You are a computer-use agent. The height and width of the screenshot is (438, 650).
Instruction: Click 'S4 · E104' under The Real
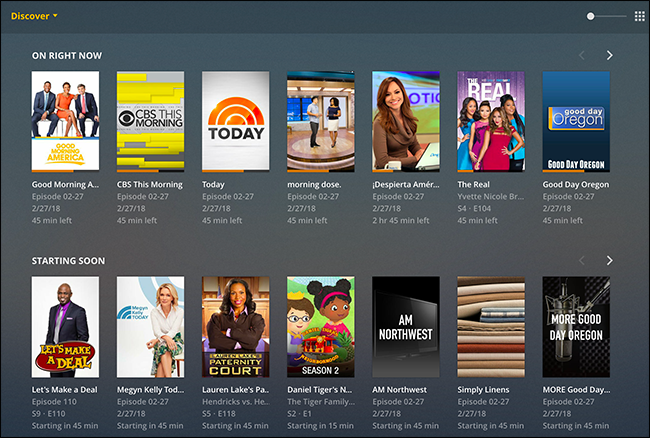[x=474, y=209]
